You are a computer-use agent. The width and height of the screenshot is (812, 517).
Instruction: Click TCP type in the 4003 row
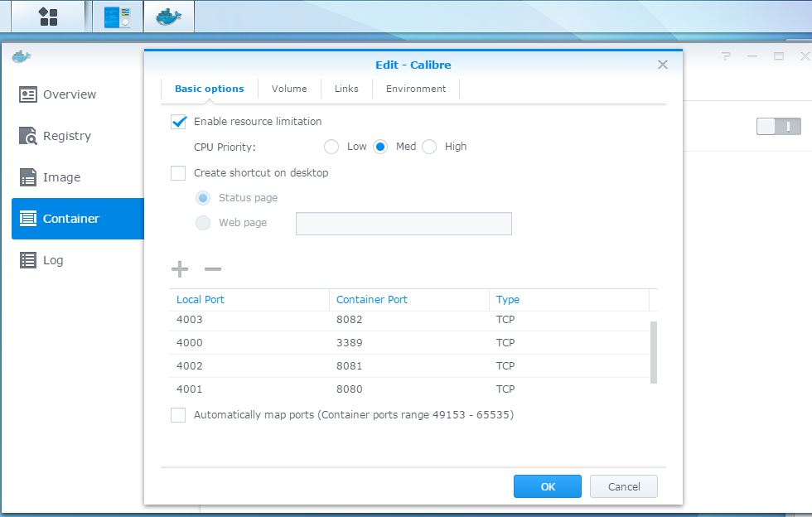[x=505, y=320]
